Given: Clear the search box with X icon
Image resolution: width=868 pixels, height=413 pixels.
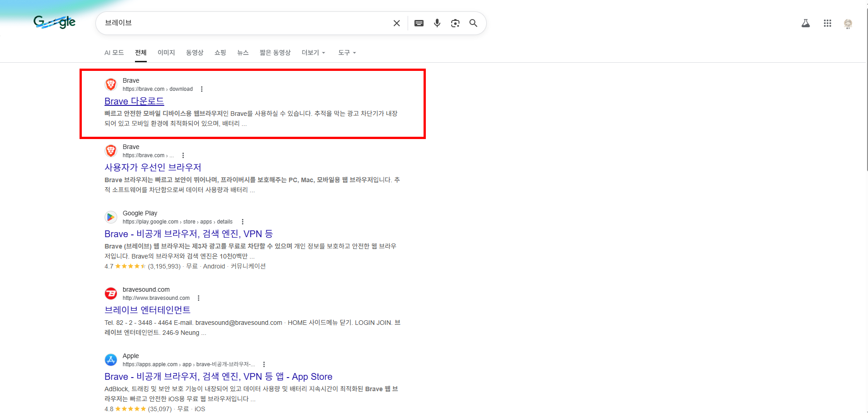Looking at the screenshot, I should coord(397,23).
